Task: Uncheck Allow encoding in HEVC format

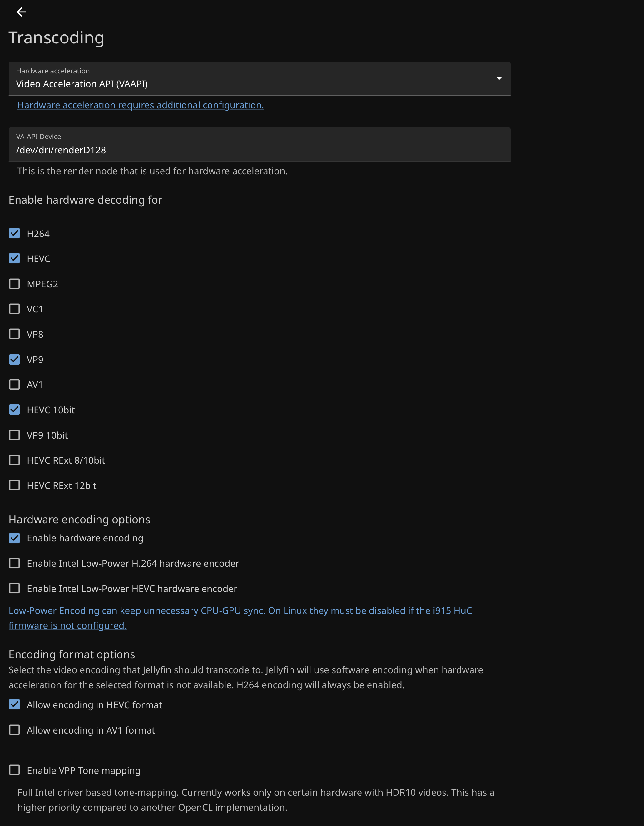Action: (14, 704)
